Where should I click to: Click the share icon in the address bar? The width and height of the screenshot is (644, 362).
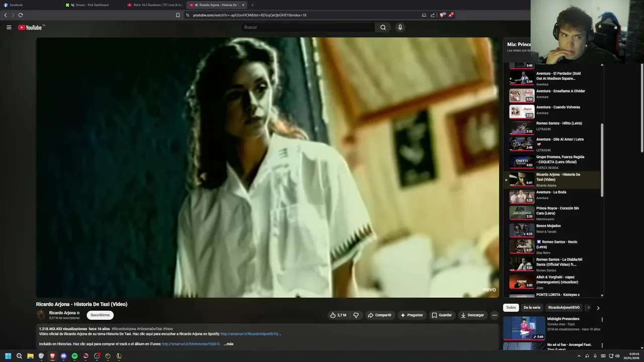(x=432, y=15)
